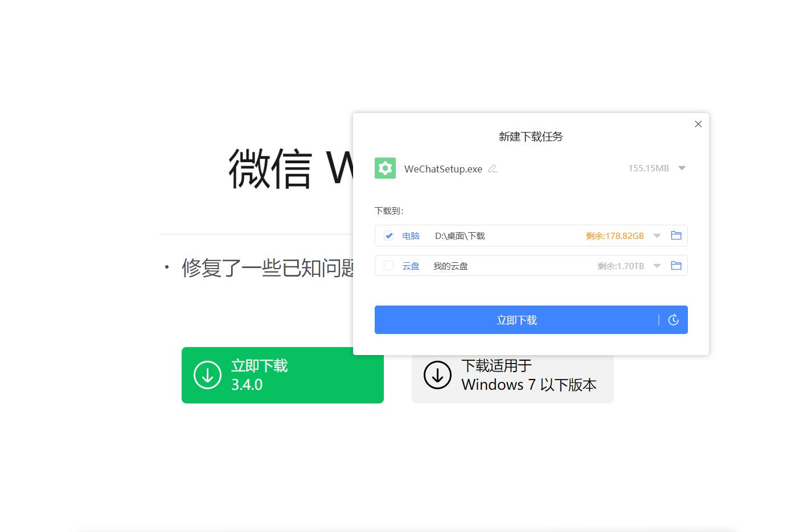This screenshot has height=532, width=787.
Task: Open dropdown for 我的云盘 path
Action: [x=657, y=266]
